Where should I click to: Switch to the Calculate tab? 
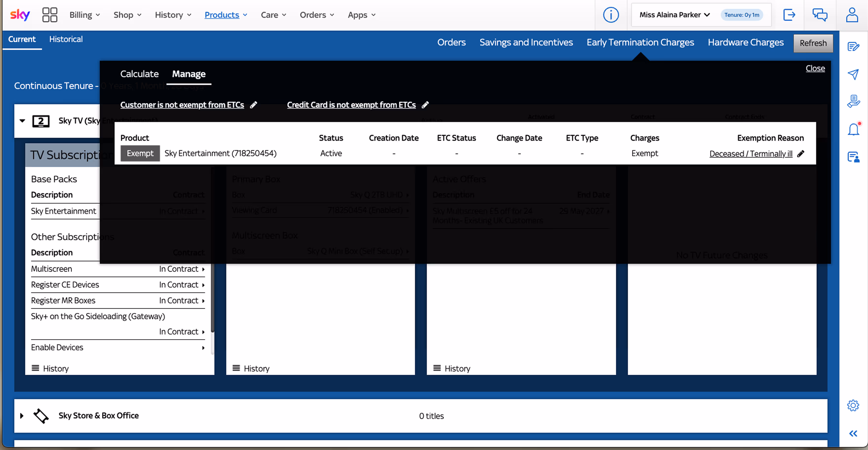pyautogui.click(x=139, y=74)
